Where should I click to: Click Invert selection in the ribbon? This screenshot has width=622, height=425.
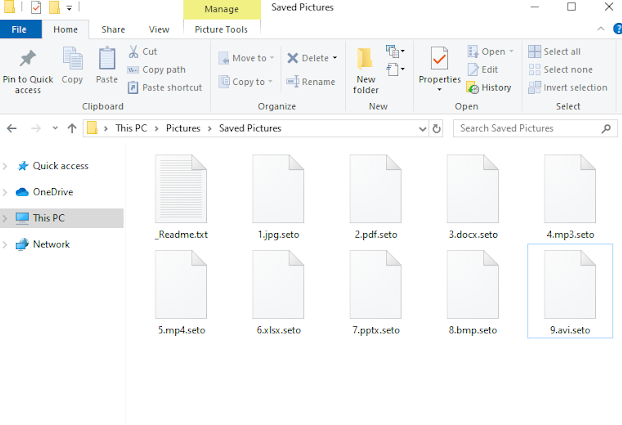tap(566, 87)
